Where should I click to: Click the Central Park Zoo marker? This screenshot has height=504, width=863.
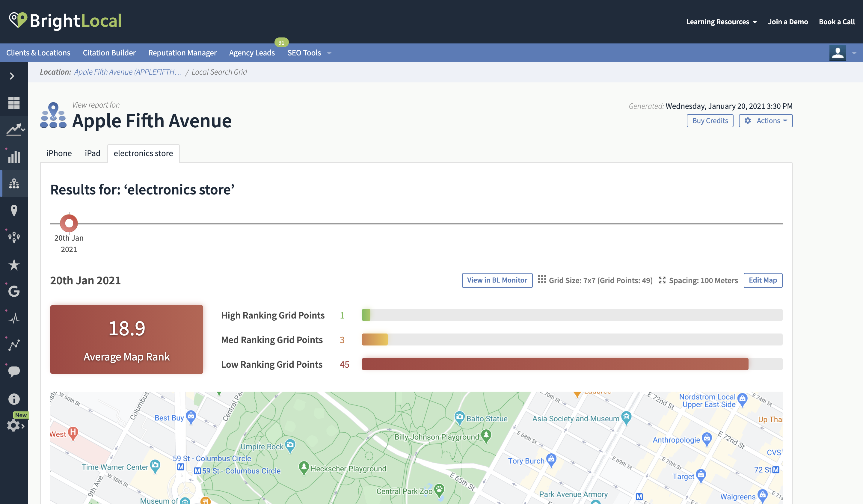(439, 490)
